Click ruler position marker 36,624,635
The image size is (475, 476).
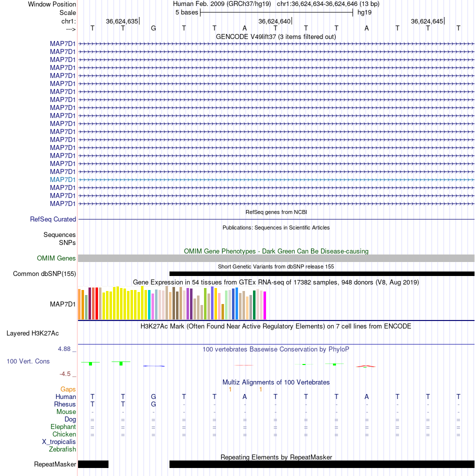point(122,21)
